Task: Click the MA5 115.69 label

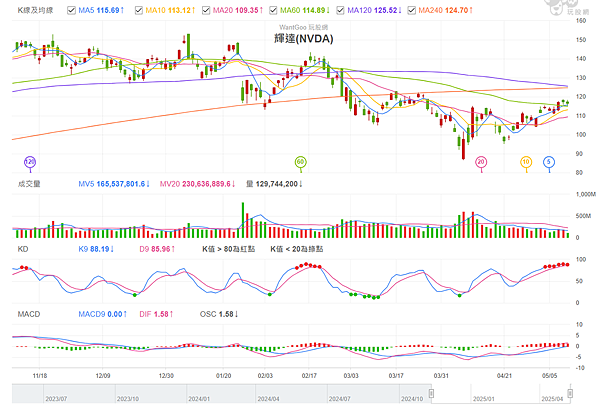Action: 101,10
